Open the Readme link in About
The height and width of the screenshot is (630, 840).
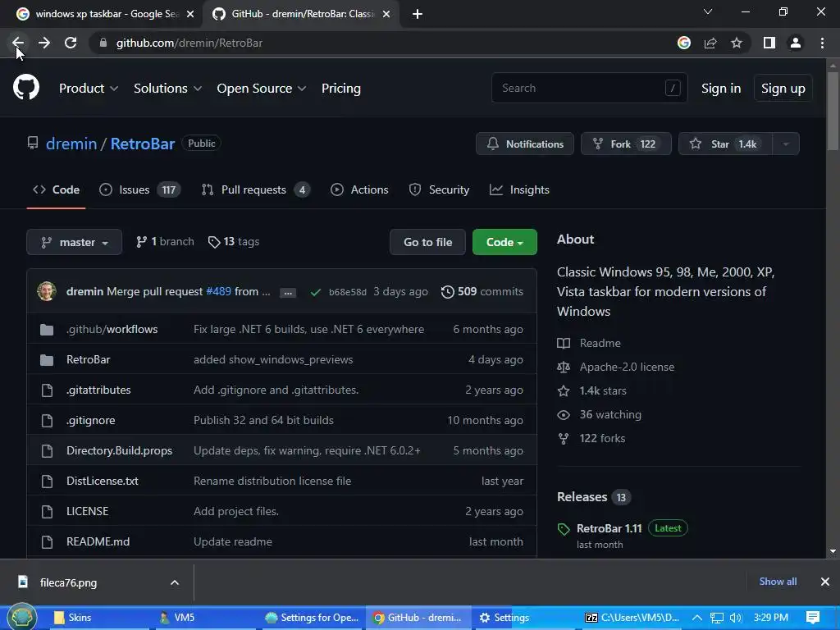[x=589, y=343]
